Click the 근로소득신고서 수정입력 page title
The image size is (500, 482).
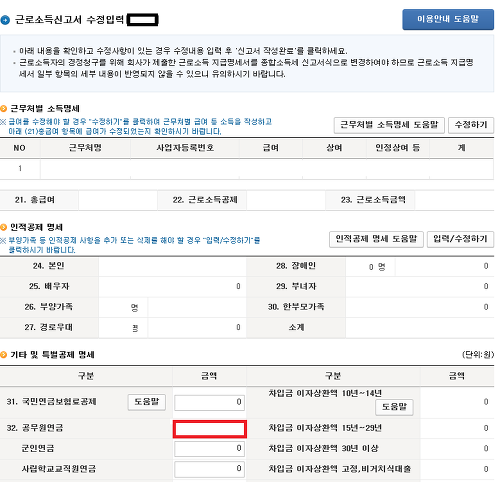click(x=69, y=20)
